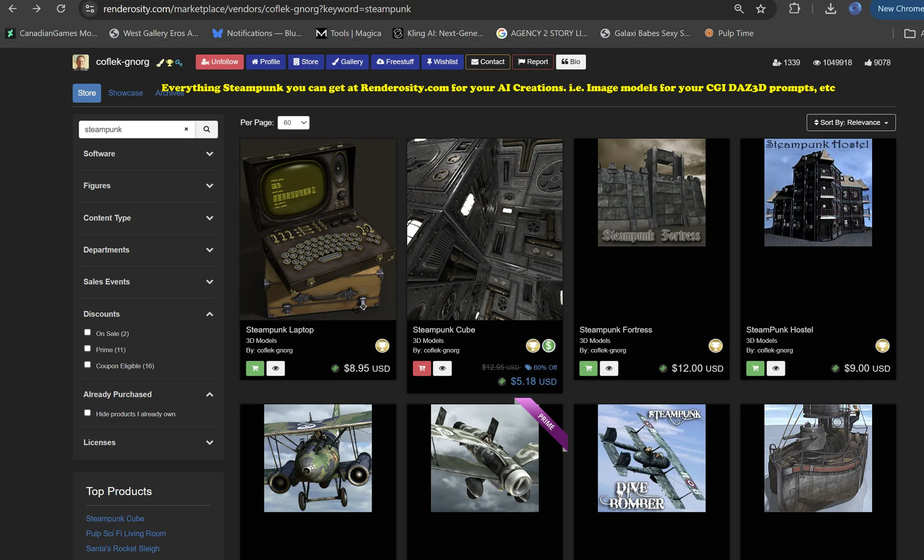This screenshot has width=924, height=560.
Task: Quick view Steampunk Cube eye icon
Action: coord(442,368)
